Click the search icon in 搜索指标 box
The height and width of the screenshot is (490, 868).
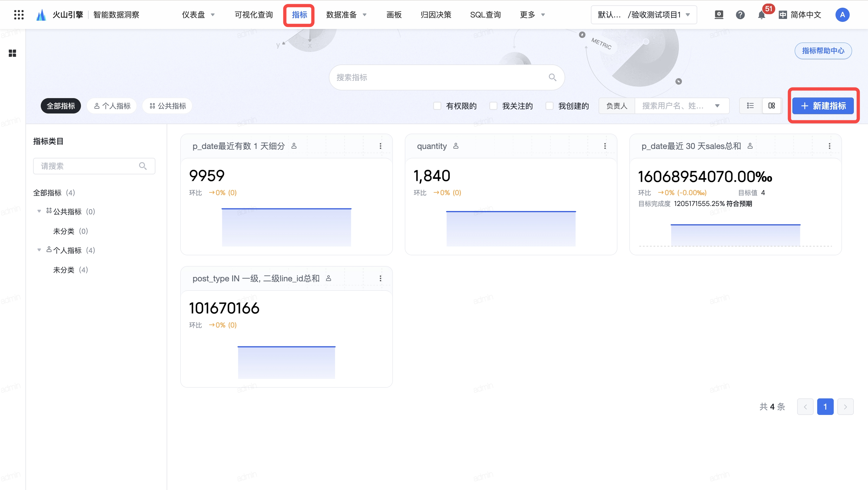(x=552, y=77)
